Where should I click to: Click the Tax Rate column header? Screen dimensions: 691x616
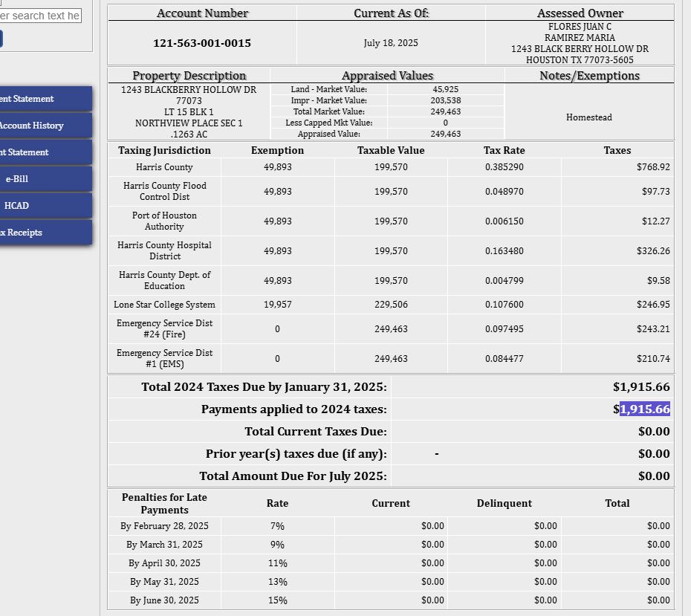[x=504, y=150]
